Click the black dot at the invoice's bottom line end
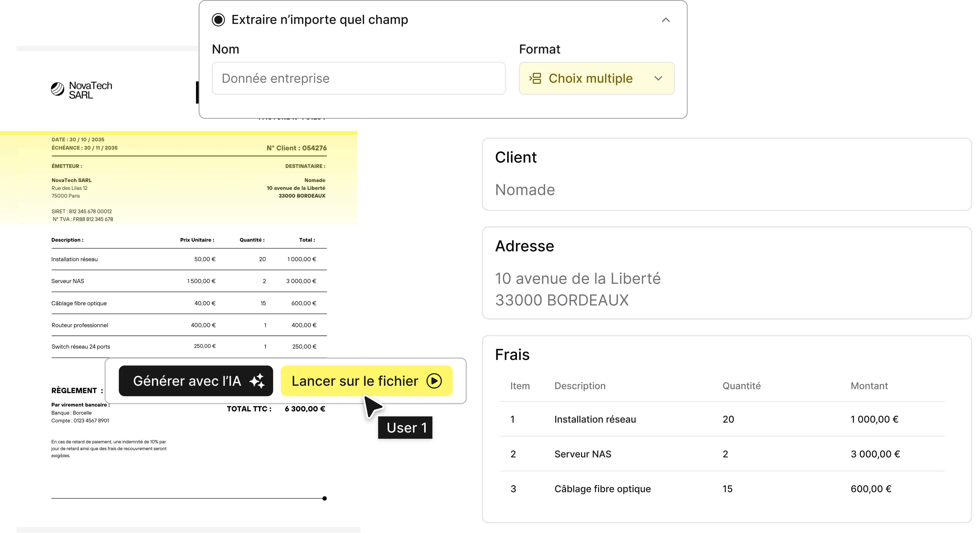 pyautogui.click(x=324, y=498)
